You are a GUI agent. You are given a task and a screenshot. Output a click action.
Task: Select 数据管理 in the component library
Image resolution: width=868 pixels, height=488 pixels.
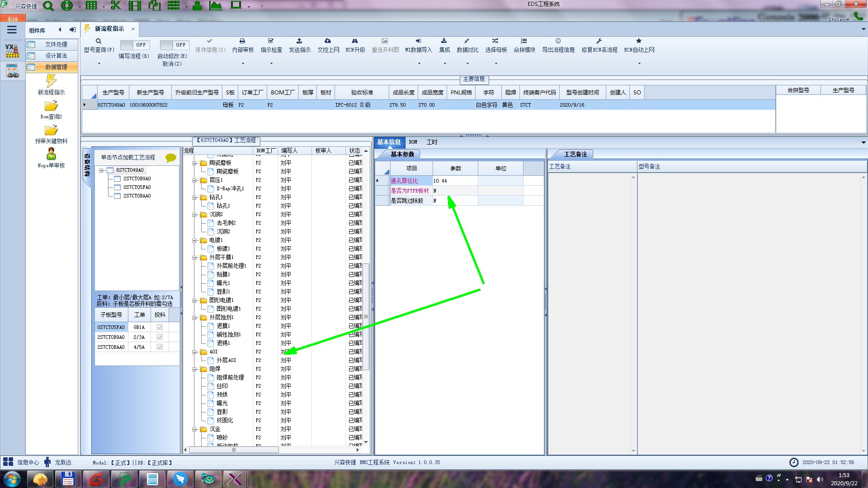tap(56, 67)
